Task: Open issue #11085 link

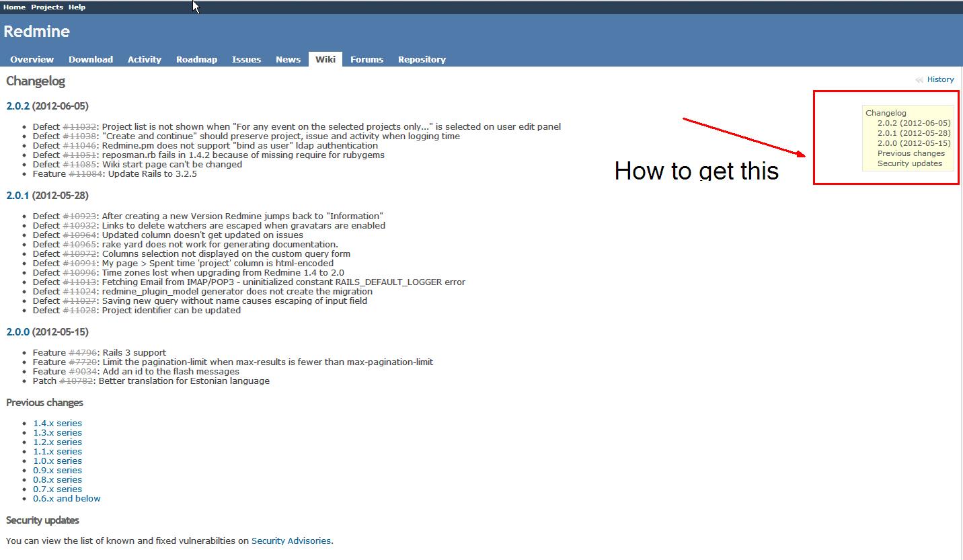Action: click(x=80, y=164)
